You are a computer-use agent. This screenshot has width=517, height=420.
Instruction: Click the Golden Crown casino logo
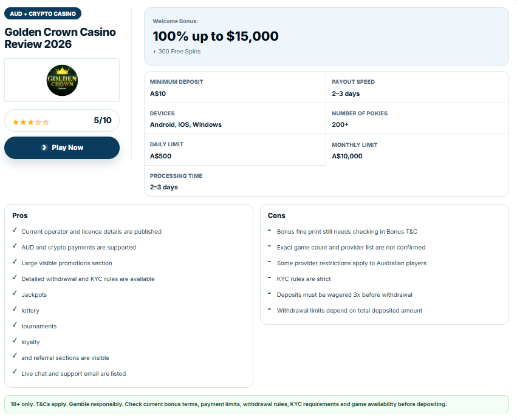(x=62, y=80)
